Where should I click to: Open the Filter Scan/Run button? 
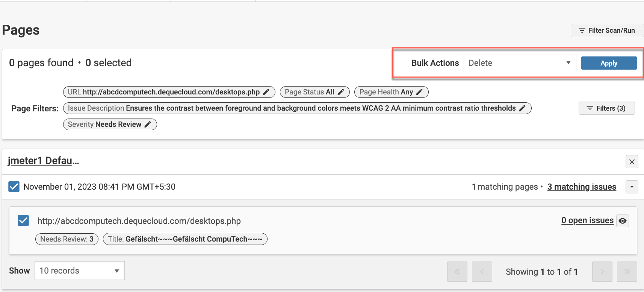click(607, 30)
